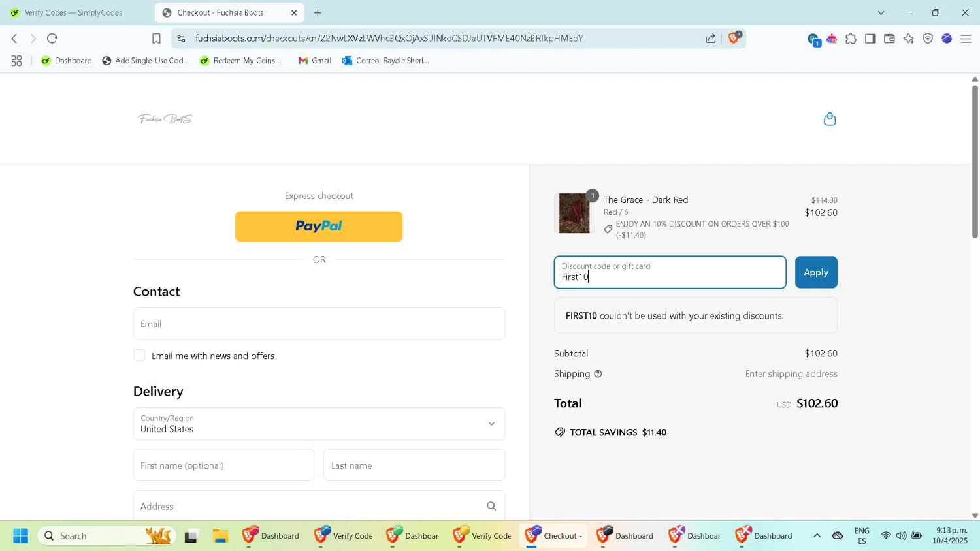Open the purple profile avatar icon

coord(947,39)
